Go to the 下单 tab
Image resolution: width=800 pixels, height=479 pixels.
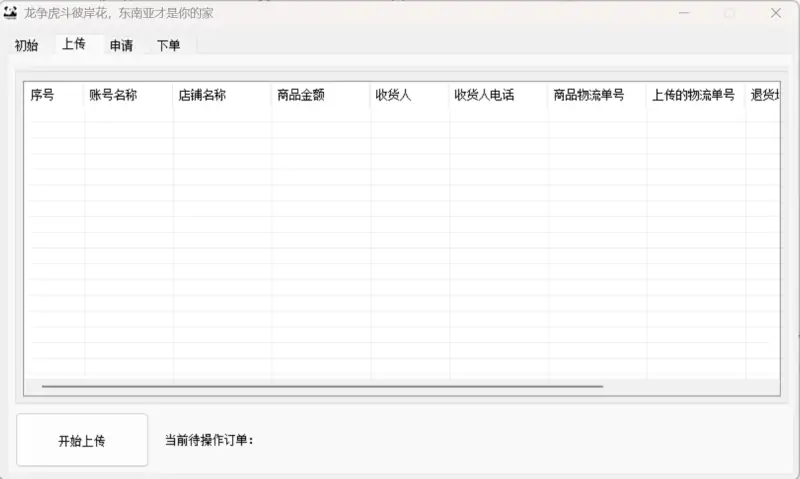click(x=168, y=45)
